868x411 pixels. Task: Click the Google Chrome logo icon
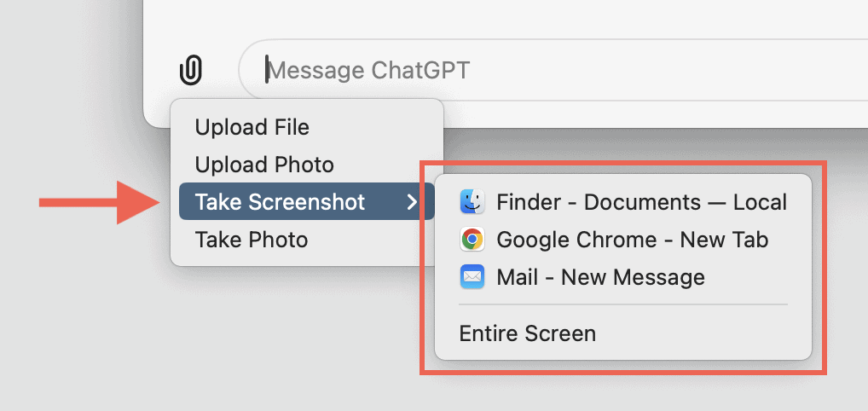pos(472,240)
